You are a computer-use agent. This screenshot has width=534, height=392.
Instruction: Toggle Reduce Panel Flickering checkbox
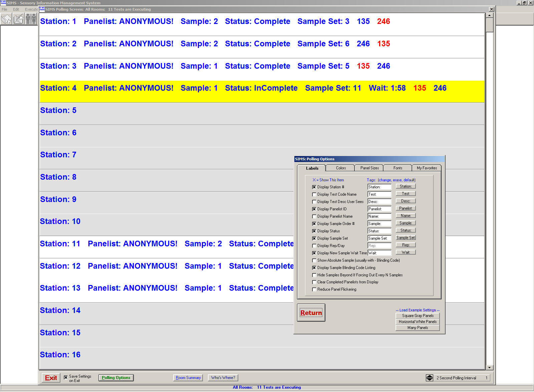314,289
